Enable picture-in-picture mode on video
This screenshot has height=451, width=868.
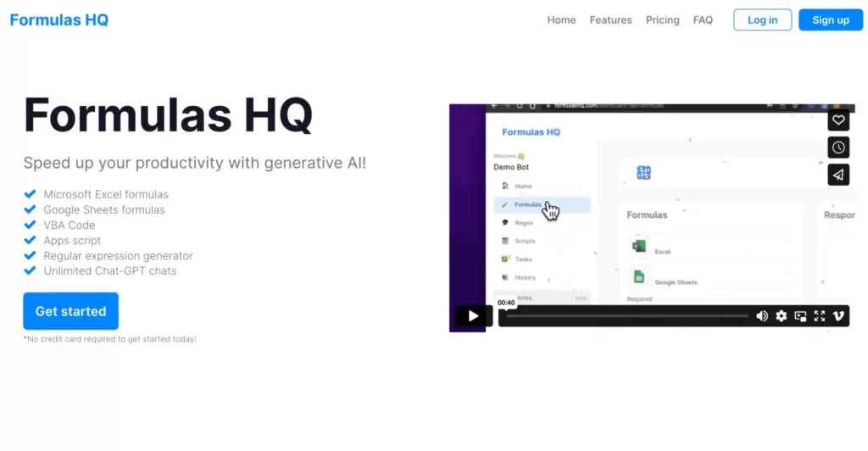click(800, 316)
